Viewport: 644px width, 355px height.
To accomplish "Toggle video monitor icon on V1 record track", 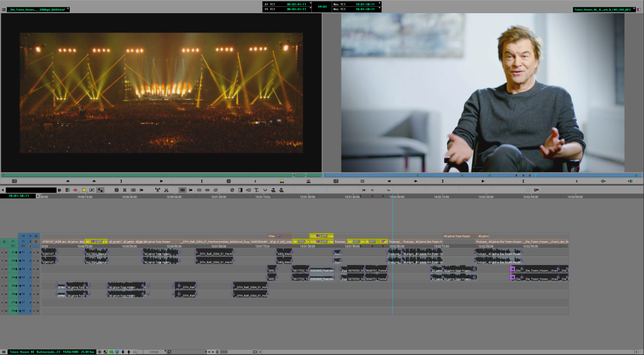I will point(36,241).
